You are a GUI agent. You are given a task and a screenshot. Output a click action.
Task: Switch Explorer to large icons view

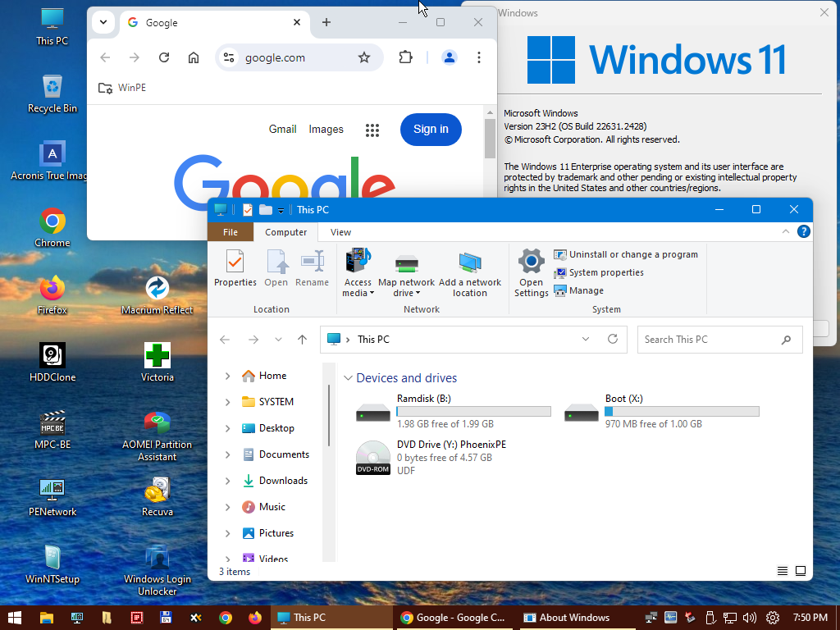coord(801,571)
